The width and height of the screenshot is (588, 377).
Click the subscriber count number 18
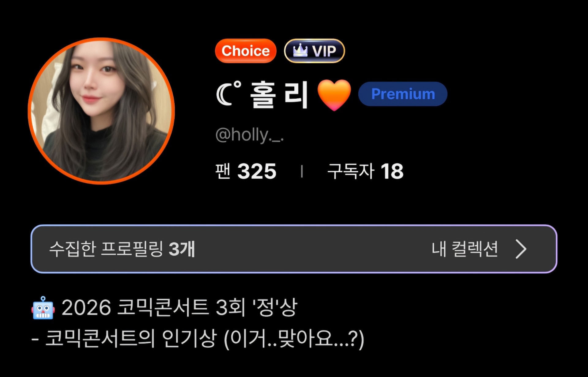392,171
